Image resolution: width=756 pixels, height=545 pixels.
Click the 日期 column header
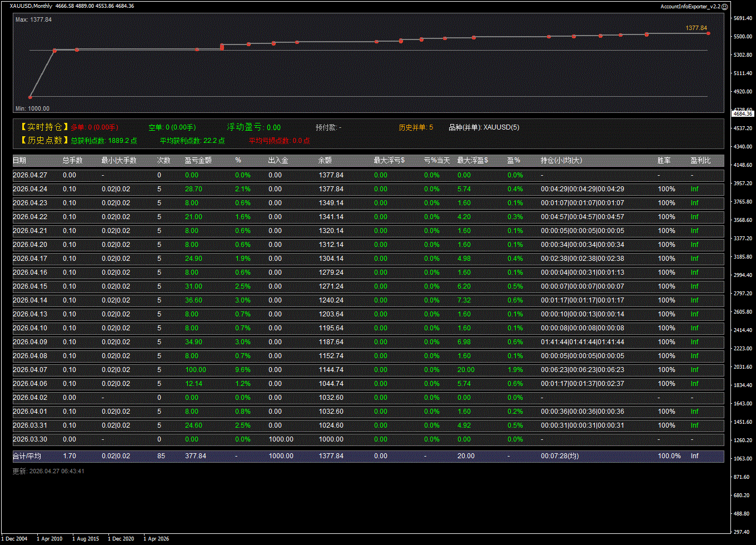pyautogui.click(x=19, y=161)
